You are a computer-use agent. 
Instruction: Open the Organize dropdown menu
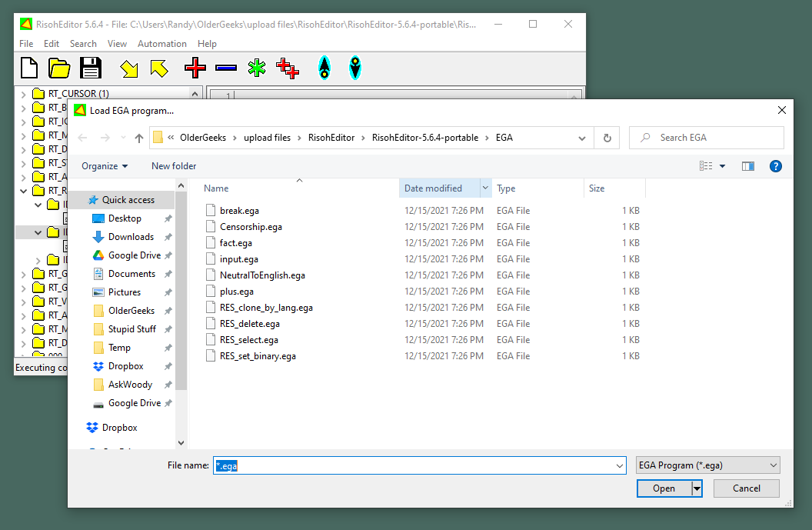coord(105,166)
